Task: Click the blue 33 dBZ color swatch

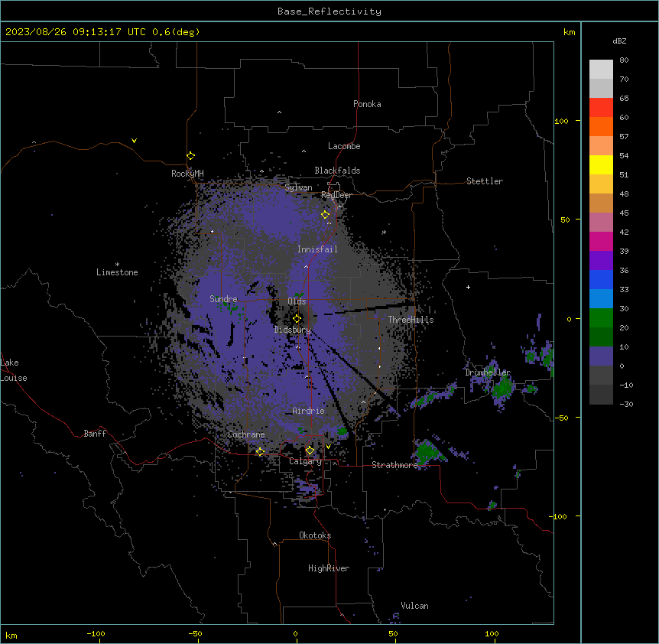Action: (x=601, y=279)
